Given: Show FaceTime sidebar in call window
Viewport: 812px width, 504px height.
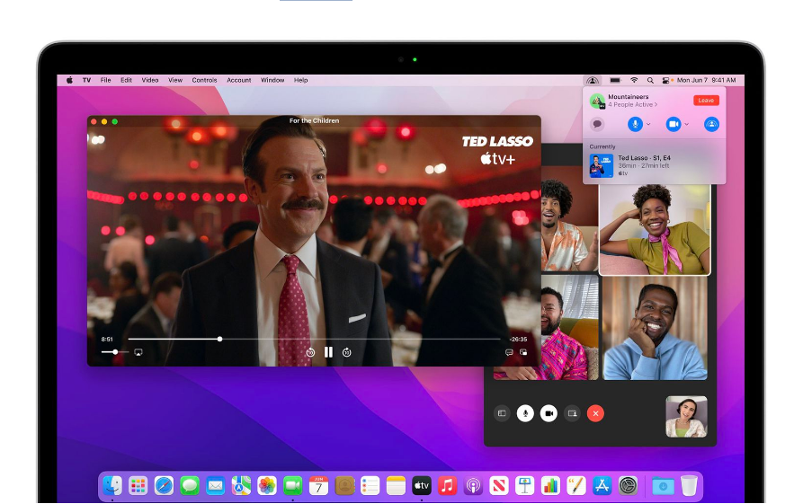Looking at the screenshot, I should [x=503, y=413].
